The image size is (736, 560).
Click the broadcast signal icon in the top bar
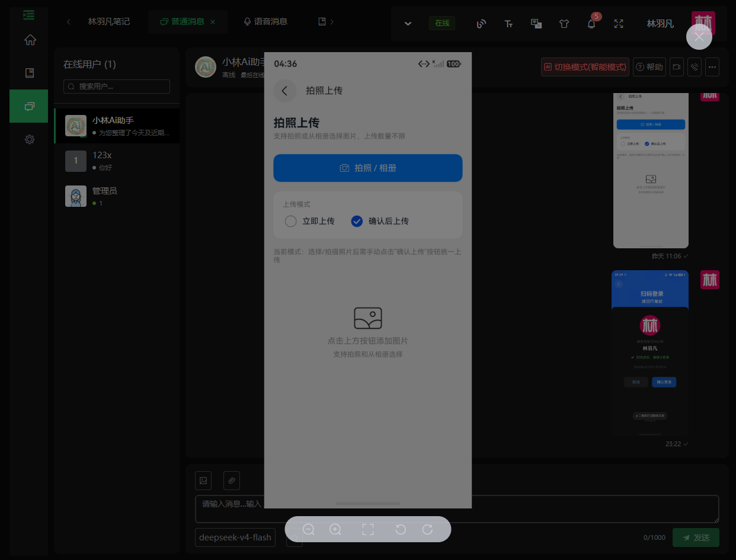pos(481,24)
